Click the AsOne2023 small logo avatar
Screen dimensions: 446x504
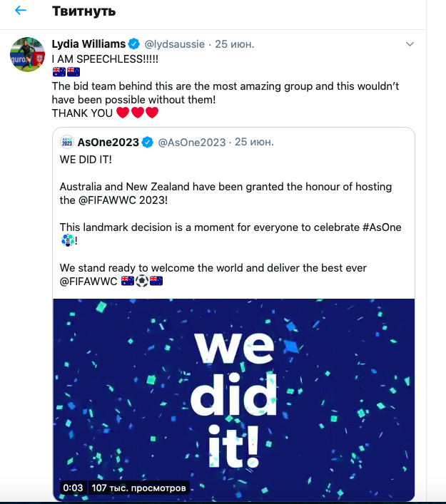67,142
